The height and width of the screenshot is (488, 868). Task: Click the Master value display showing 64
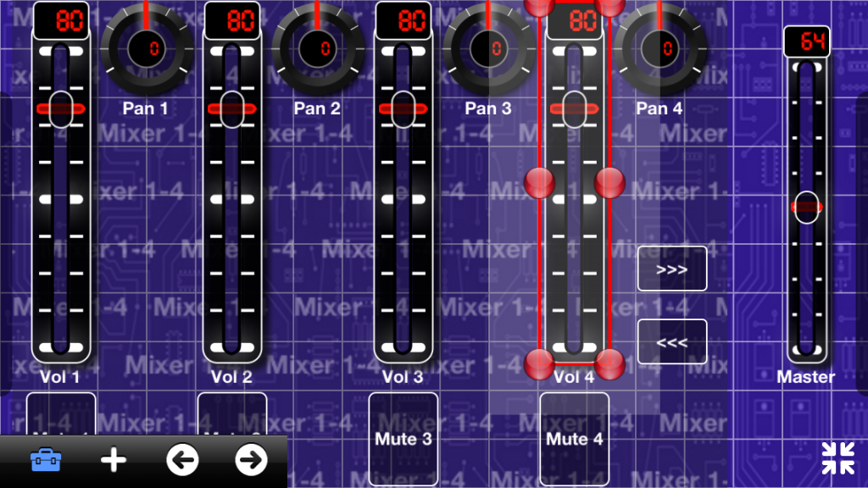point(807,42)
